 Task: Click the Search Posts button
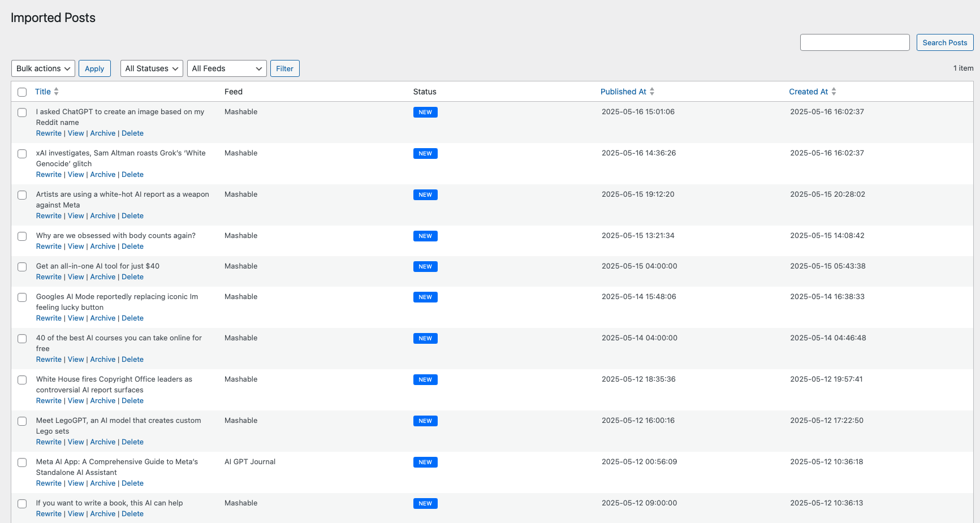944,42
